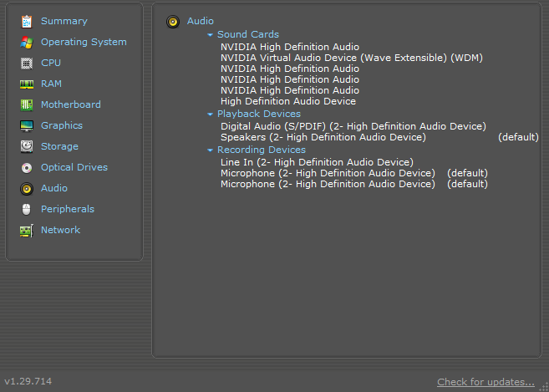The image size is (549, 392).
Task: Click the Sound Cards heading
Action: 248,34
